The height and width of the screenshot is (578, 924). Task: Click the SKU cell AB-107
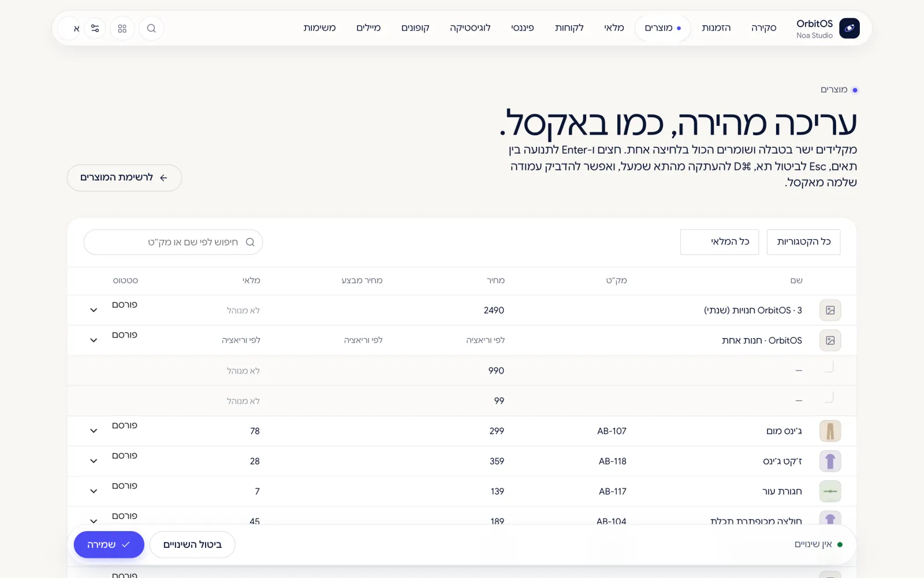pyautogui.click(x=612, y=431)
